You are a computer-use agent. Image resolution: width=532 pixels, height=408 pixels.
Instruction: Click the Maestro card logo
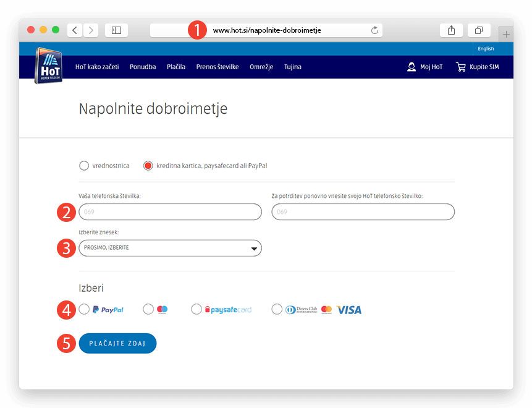click(x=162, y=310)
